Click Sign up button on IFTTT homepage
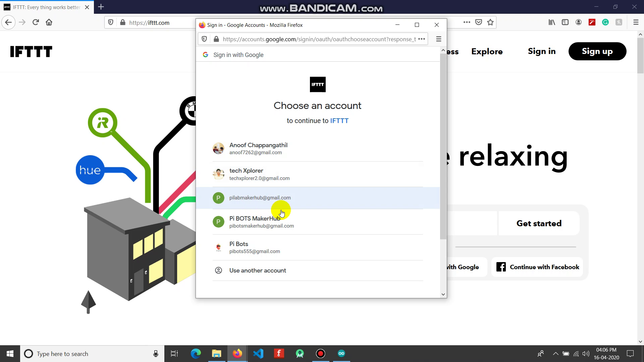Image resolution: width=644 pixels, height=362 pixels. point(598,51)
